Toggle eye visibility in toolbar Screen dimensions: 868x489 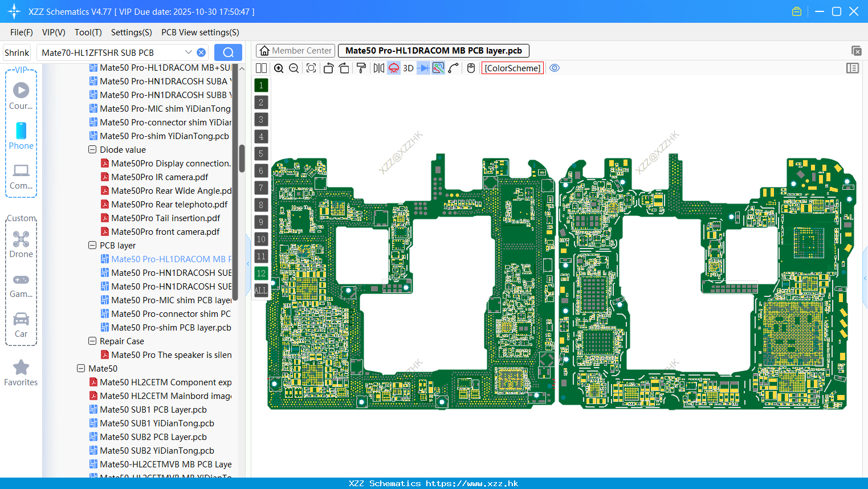(x=555, y=68)
